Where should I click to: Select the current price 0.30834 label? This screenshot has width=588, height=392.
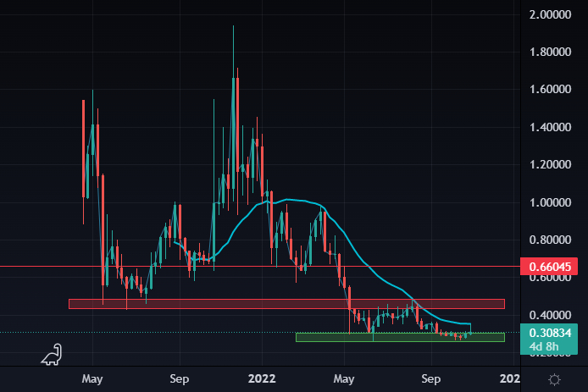[550, 333]
